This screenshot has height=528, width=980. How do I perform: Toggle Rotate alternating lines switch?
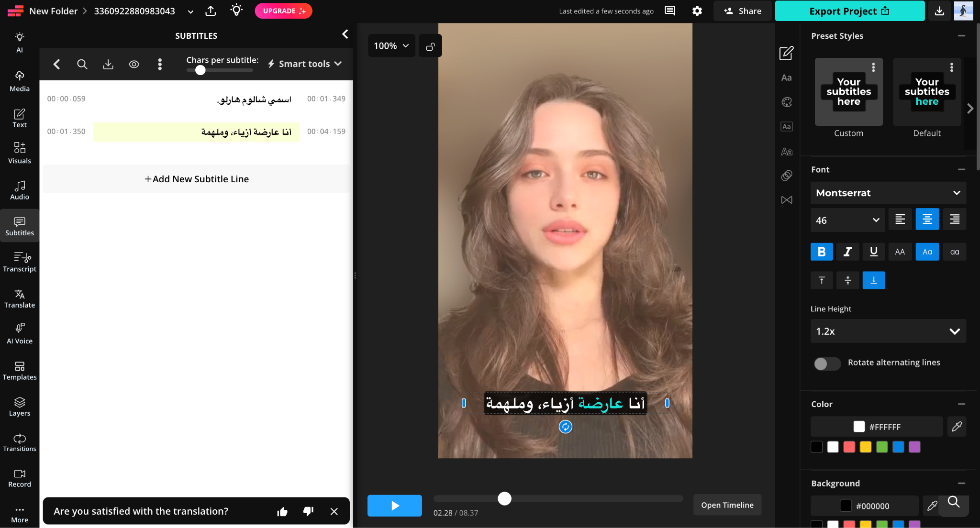click(x=827, y=363)
